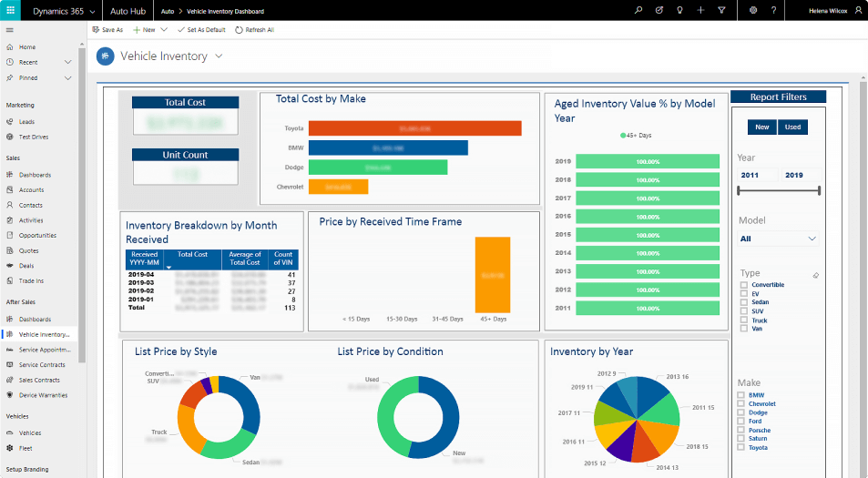Open Vehicle Inventory in sidebar

point(39,335)
